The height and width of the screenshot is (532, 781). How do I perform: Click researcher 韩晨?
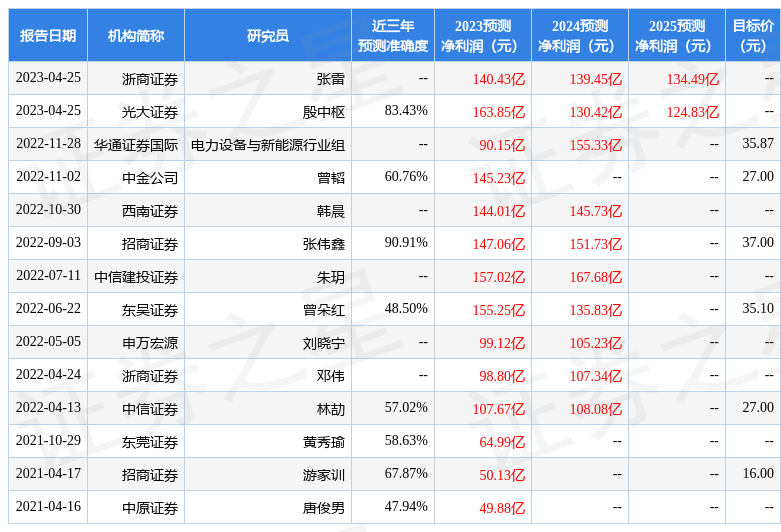[331, 211]
